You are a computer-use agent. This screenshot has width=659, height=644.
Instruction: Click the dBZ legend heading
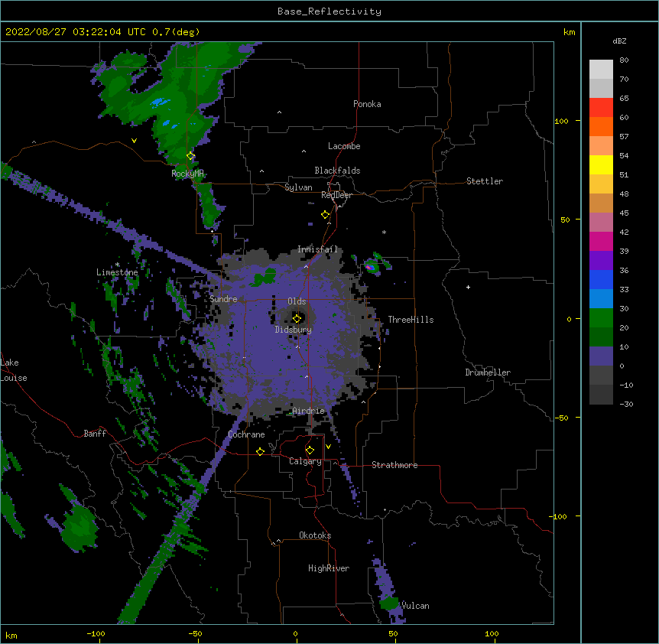[619, 41]
